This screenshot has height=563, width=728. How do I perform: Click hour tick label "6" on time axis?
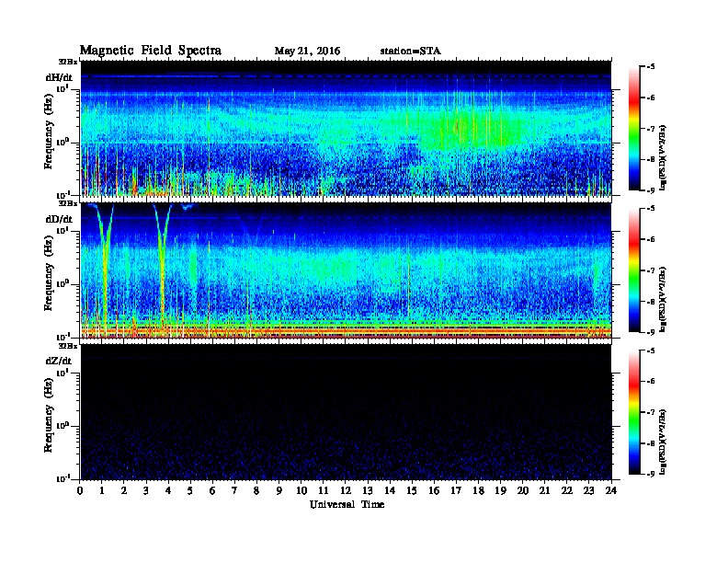click(212, 491)
